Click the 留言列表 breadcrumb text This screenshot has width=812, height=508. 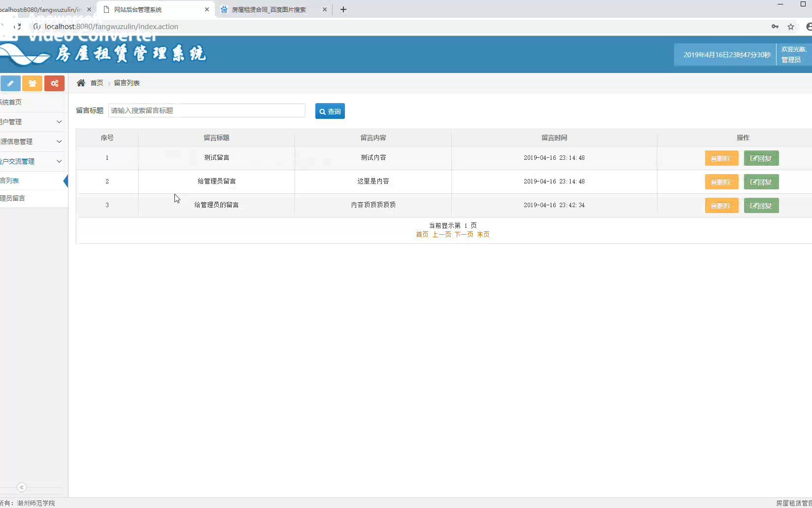point(127,83)
